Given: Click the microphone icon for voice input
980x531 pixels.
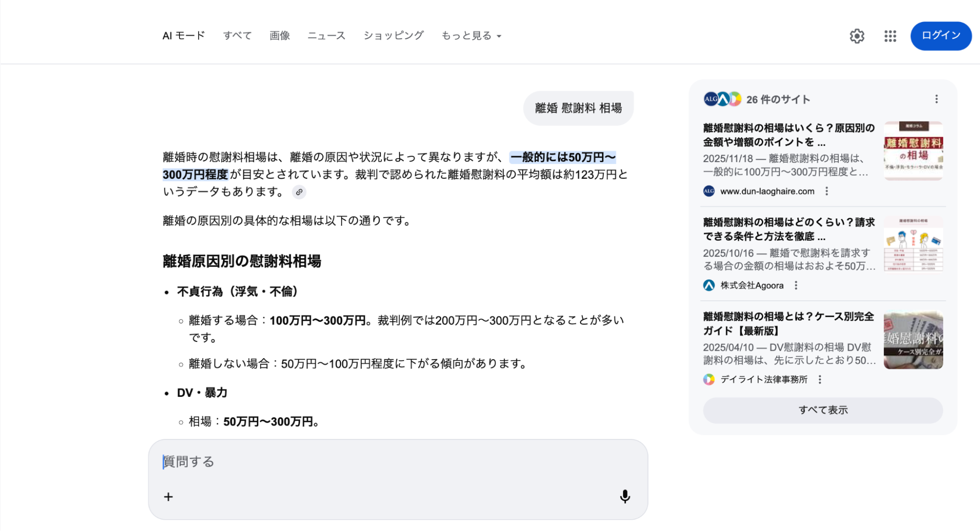Looking at the screenshot, I should pos(625,496).
